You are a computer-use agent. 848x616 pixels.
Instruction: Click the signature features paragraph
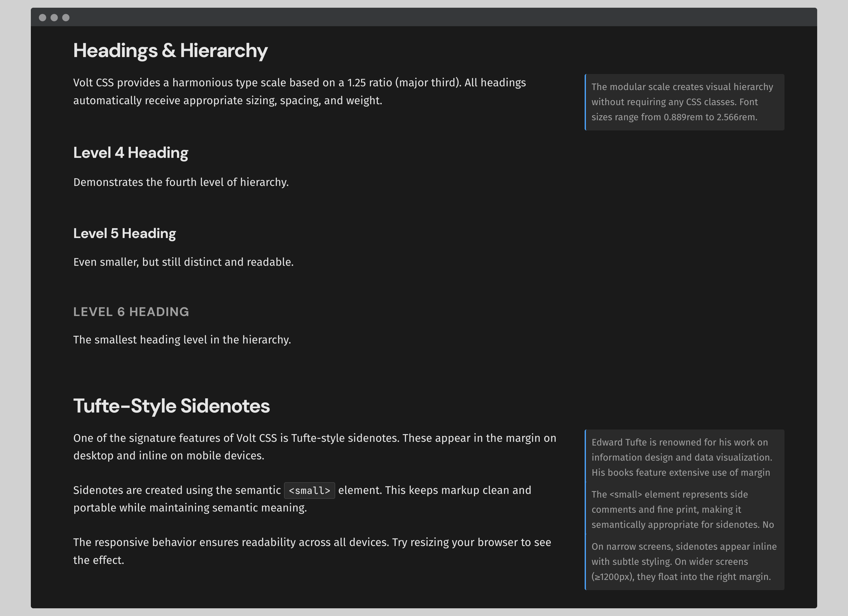click(x=314, y=447)
